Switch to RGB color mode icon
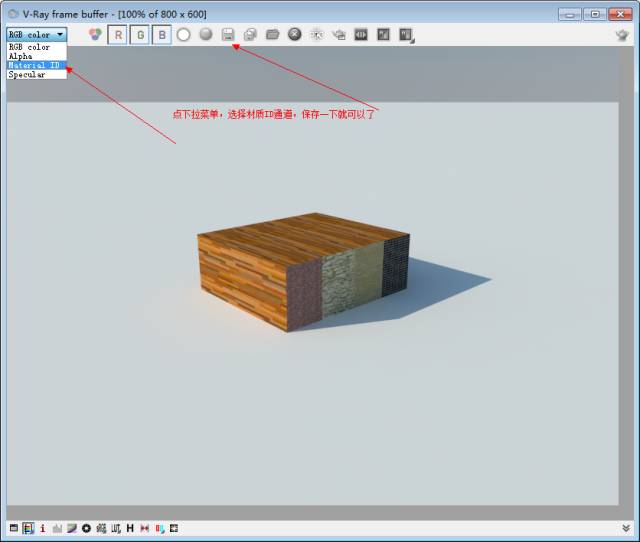640x542 pixels. coord(95,34)
